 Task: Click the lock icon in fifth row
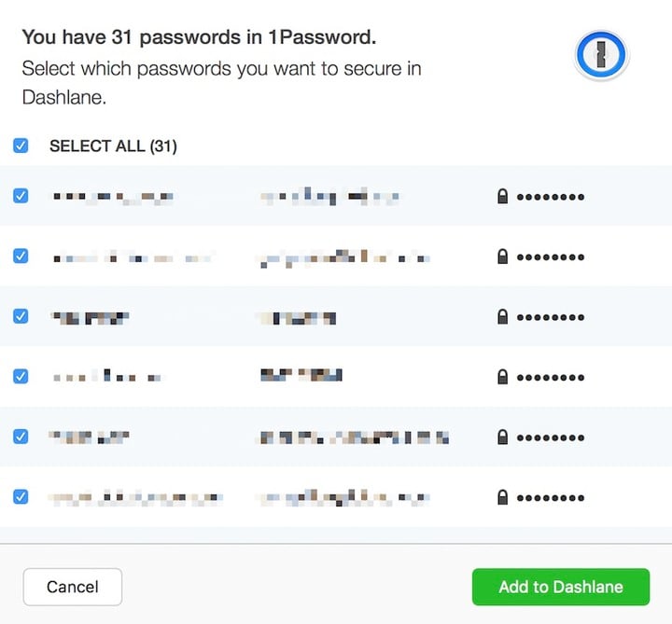tap(503, 437)
